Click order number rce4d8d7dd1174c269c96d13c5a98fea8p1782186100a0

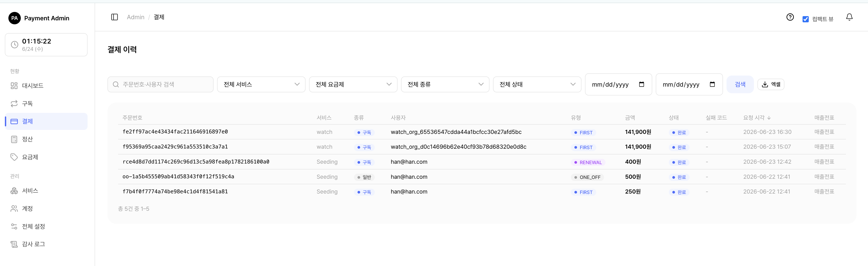click(x=196, y=162)
